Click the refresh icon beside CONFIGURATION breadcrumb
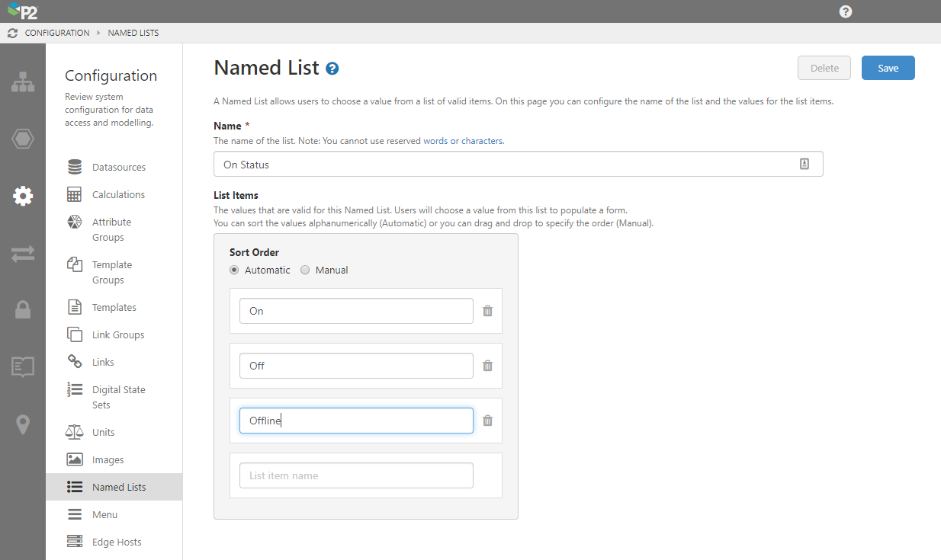 click(x=12, y=34)
